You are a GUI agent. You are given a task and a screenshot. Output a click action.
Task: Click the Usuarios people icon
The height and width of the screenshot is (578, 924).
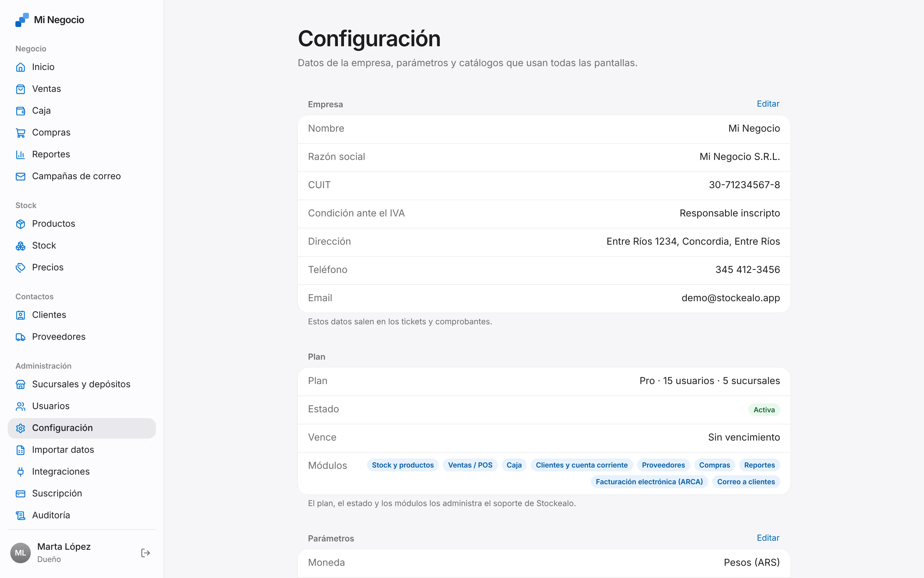point(21,406)
